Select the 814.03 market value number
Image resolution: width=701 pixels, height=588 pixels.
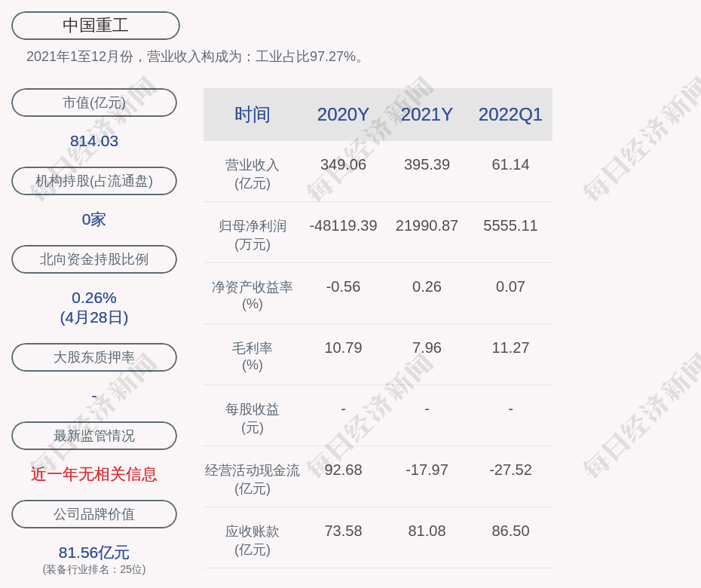tap(94, 141)
